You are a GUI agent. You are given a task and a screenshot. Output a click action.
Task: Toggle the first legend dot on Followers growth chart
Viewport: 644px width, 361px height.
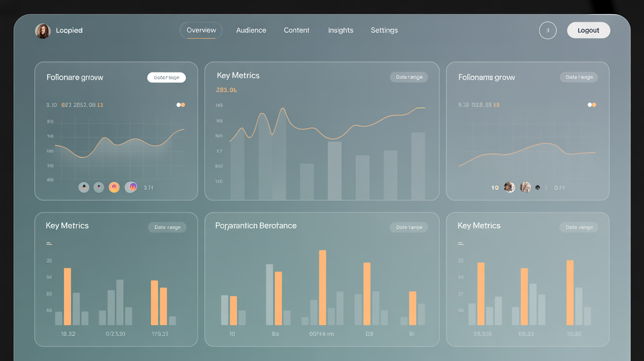pos(178,104)
